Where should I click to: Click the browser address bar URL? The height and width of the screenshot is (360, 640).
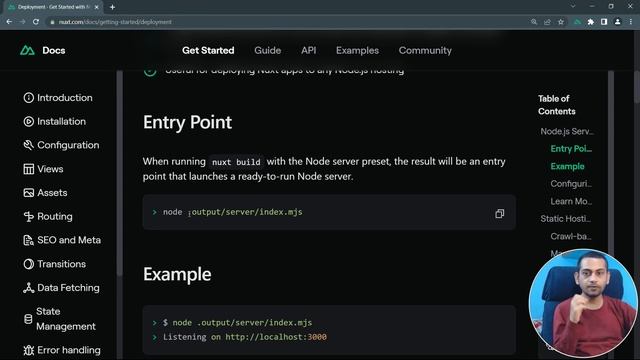pos(115,22)
